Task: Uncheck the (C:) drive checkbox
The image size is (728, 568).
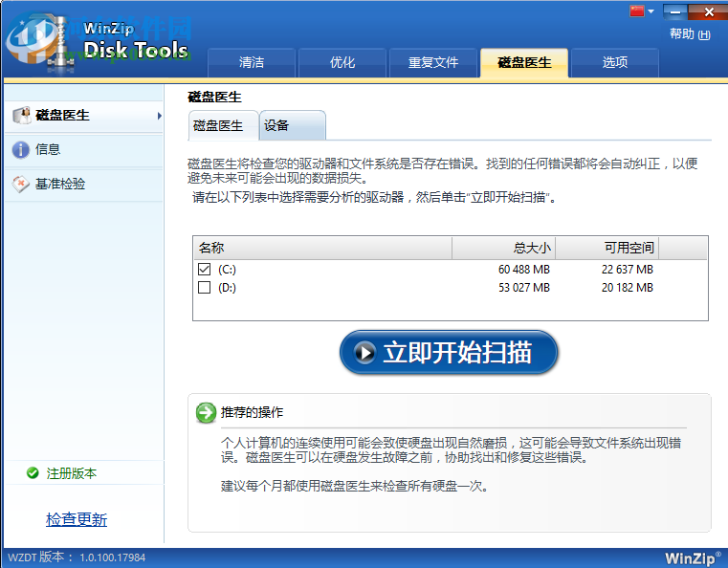Action: (x=205, y=269)
